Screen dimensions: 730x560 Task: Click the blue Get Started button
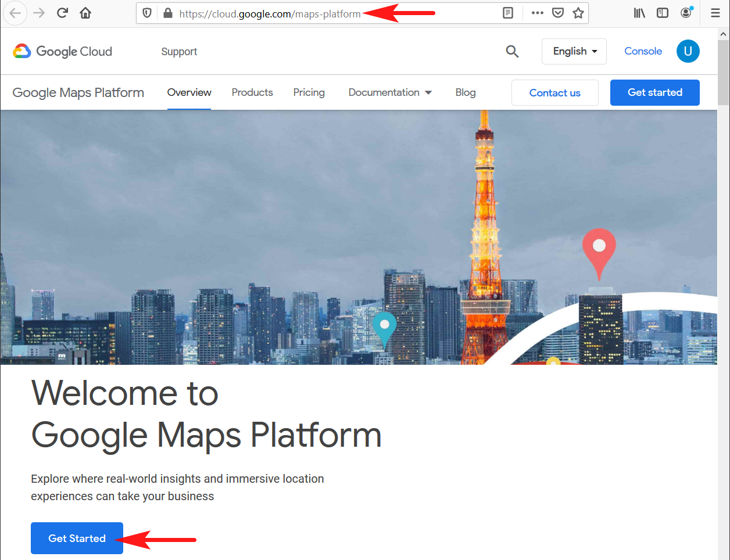click(77, 538)
